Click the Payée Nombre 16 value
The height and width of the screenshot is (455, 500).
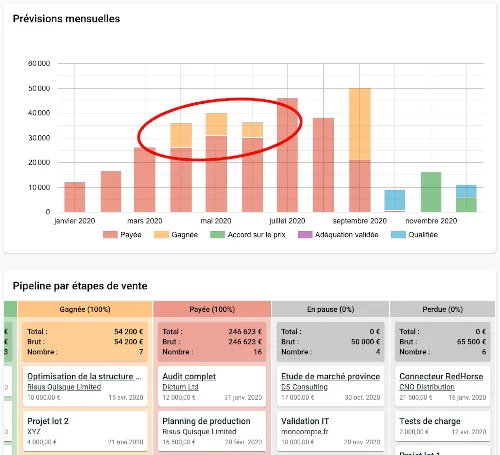[258, 352]
